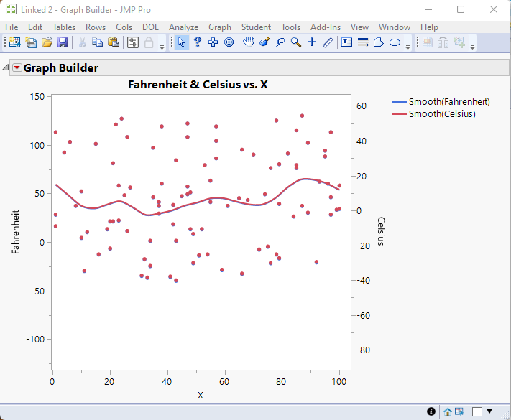Click the Open file folder icon
Viewport: 511px width, 420px height.
47,42
